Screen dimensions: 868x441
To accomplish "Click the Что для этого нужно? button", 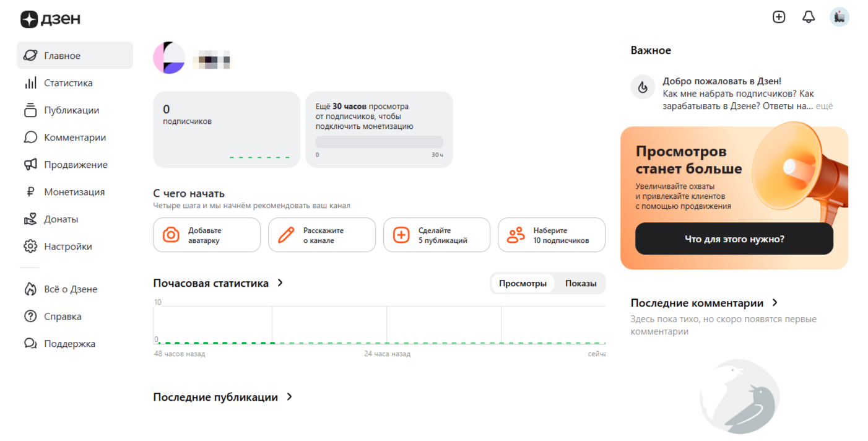I will (x=734, y=239).
